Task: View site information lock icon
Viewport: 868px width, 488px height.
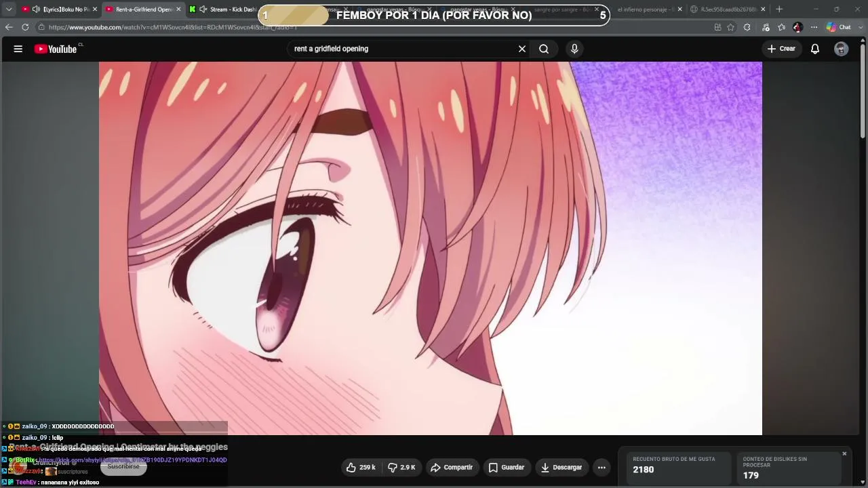Action: pos(41,27)
